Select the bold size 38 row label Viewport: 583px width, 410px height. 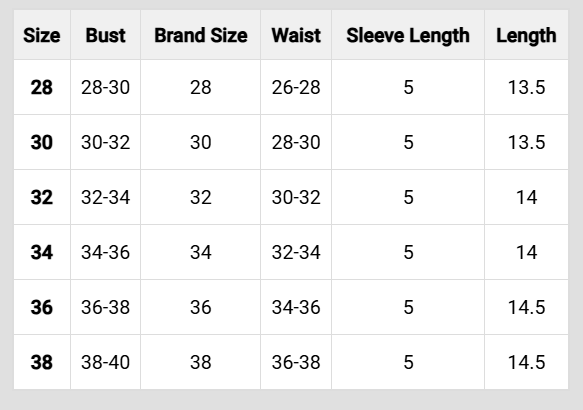[x=42, y=362]
